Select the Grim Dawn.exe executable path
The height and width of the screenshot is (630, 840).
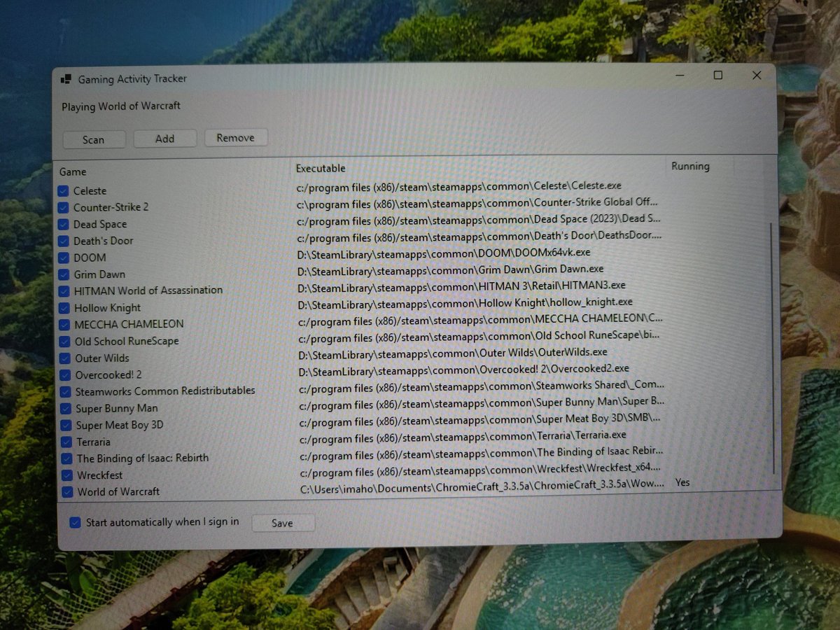coord(450,269)
